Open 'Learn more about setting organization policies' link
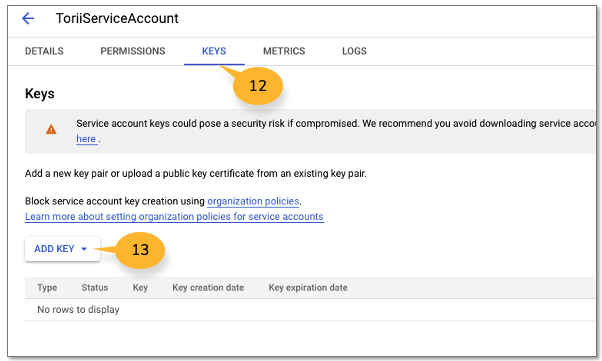The width and height of the screenshot is (602, 361). (174, 217)
